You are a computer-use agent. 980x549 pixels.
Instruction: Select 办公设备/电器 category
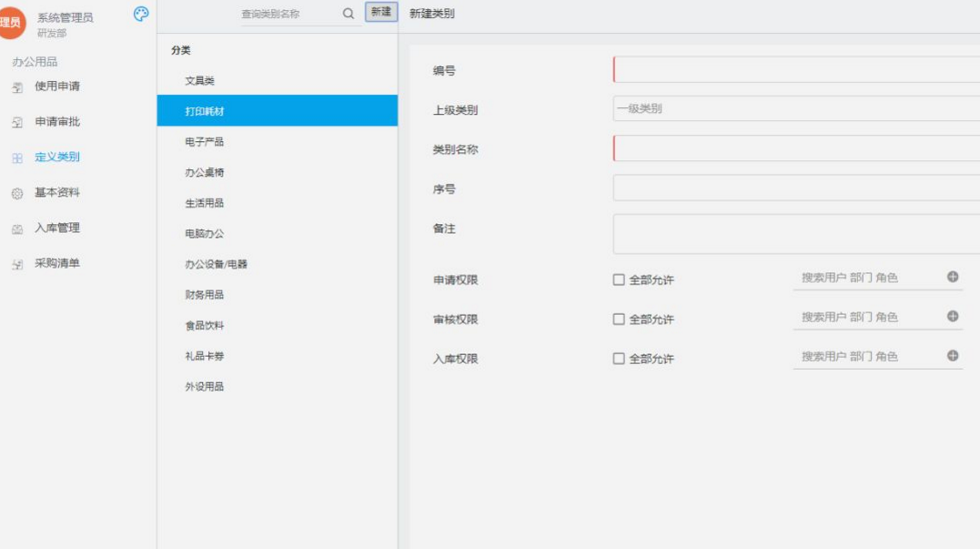277,265
